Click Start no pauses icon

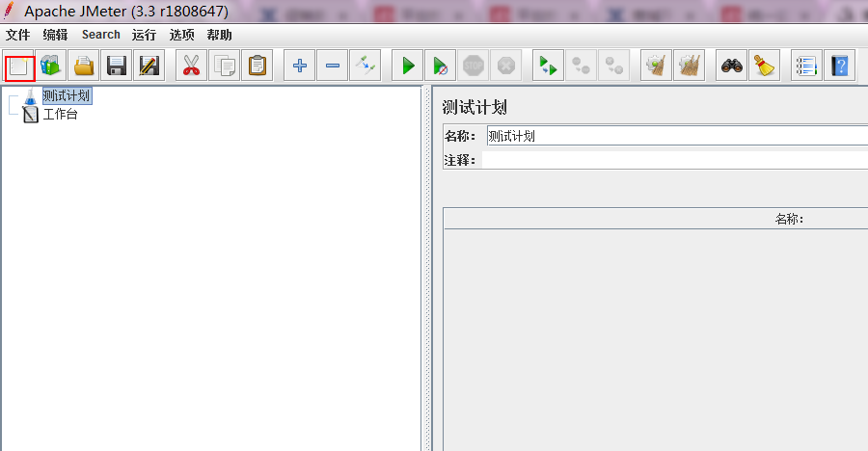pyautogui.click(x=440, y=66)
